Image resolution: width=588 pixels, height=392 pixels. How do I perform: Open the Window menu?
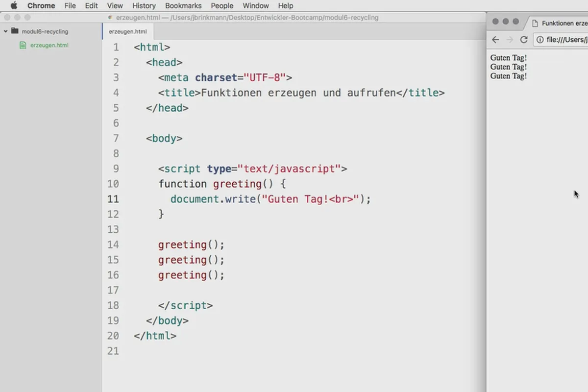[x=256, y=6]
